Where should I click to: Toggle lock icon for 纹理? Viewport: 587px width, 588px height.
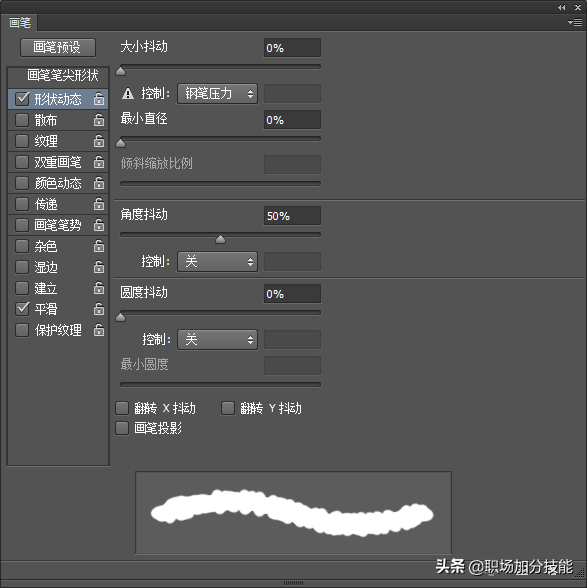(99, 141)
